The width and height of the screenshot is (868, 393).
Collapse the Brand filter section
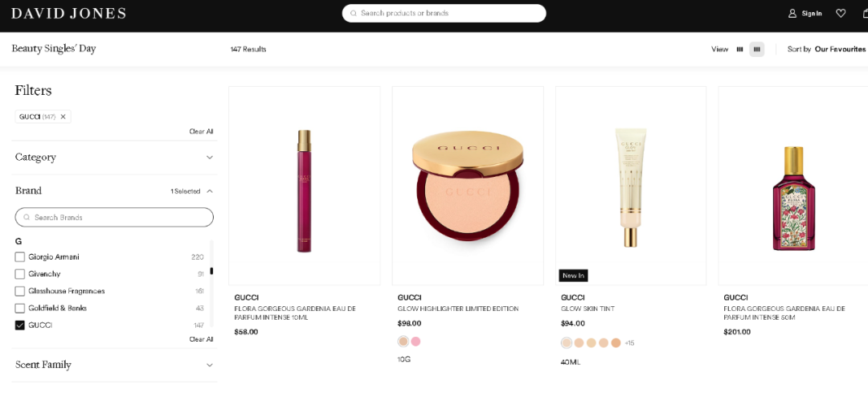(209, 191)
